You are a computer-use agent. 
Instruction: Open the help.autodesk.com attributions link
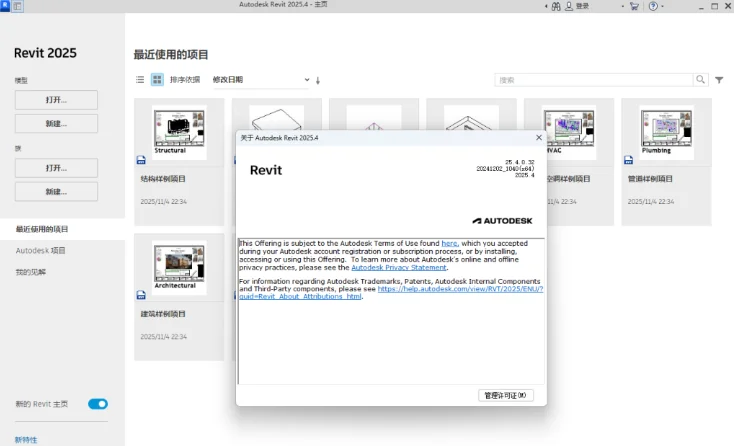click(391, 292)
